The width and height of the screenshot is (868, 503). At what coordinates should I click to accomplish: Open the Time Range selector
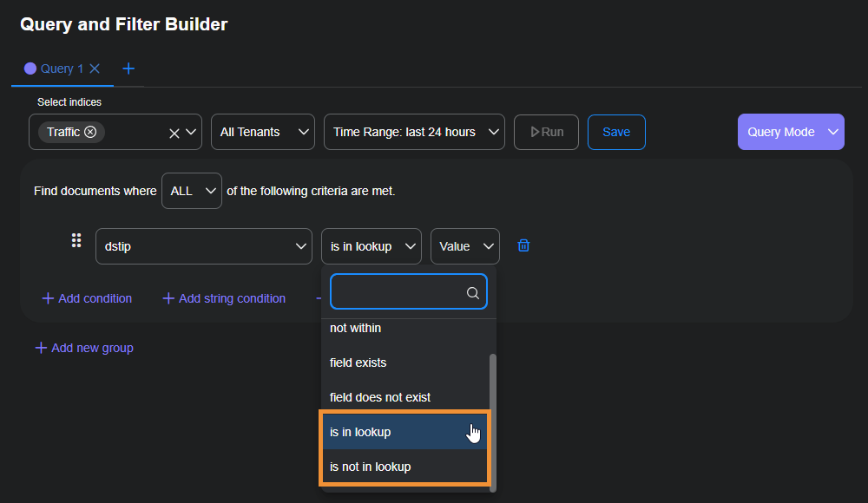(414, 132)
